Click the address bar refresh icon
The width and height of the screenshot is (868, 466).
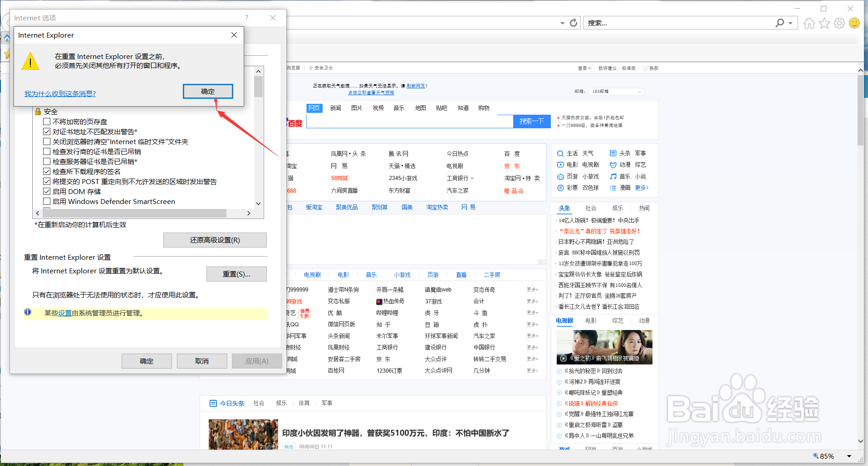coord(574,23)
